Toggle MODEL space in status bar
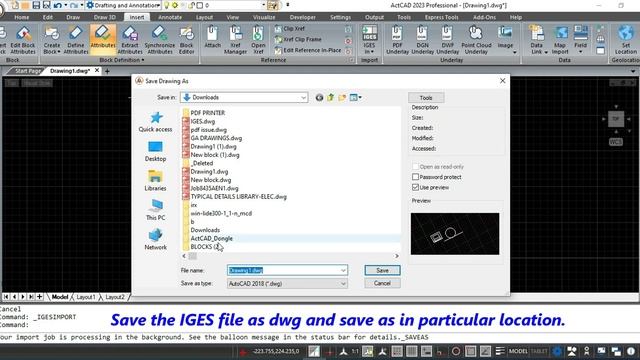Image resolution: width=640 pixels, height=360 pixels. [x=518, y=351]
